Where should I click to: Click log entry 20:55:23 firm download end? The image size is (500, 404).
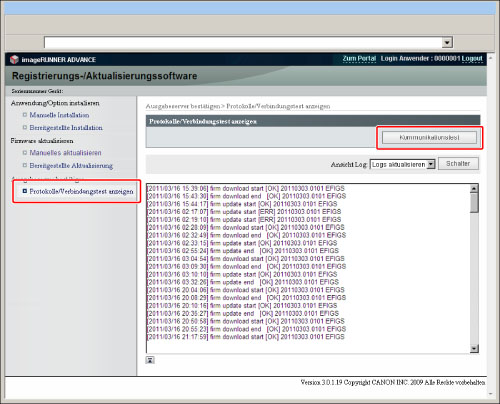[x=246, y=329]
